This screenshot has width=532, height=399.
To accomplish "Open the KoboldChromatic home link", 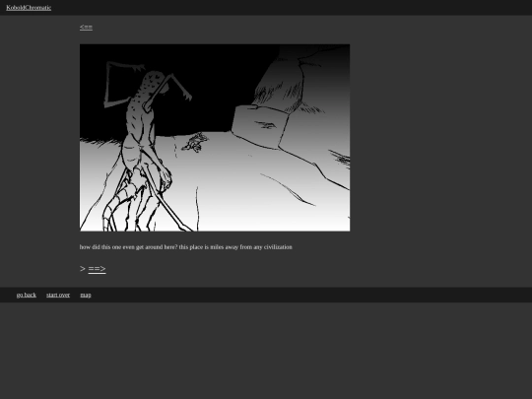I will pos(29,8).
